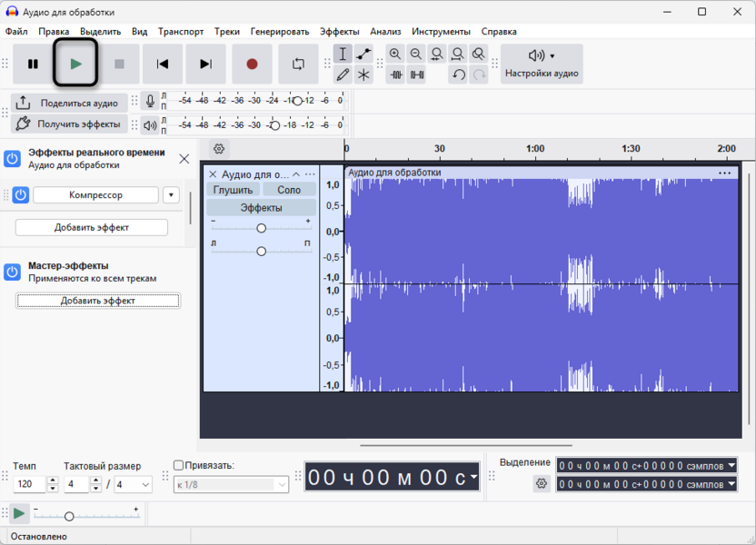The height and width of the screenshot is (545, 756).
Task: Adjust the playback level slider knob
Action: (274, 125)
